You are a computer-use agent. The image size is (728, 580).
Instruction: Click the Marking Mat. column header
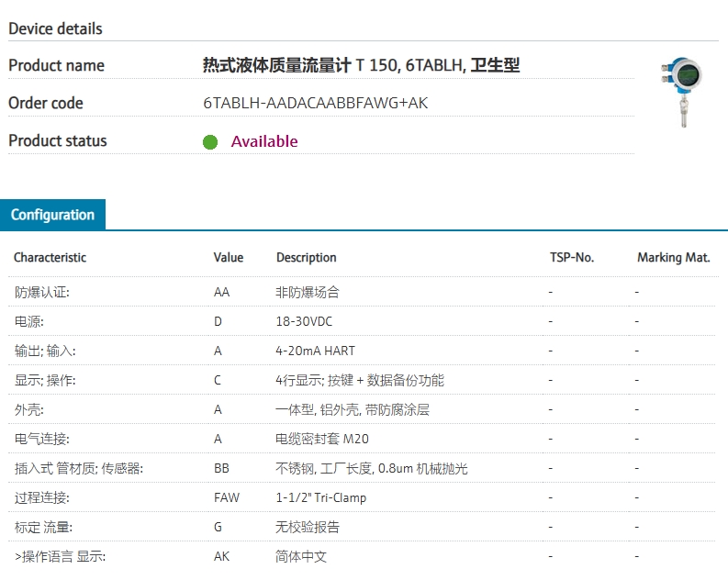tap(674, 258)
